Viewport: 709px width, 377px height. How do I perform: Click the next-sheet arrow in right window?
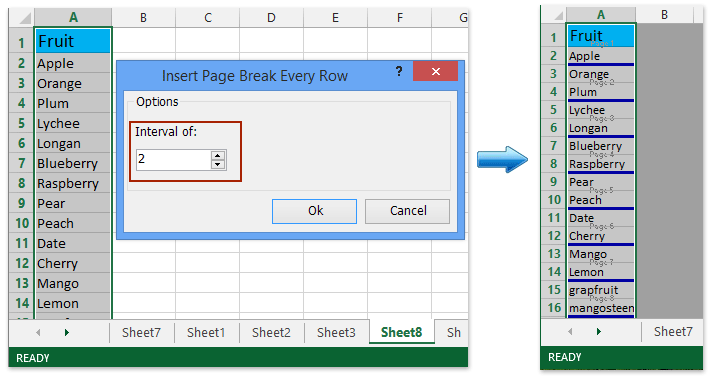(599, 332)
